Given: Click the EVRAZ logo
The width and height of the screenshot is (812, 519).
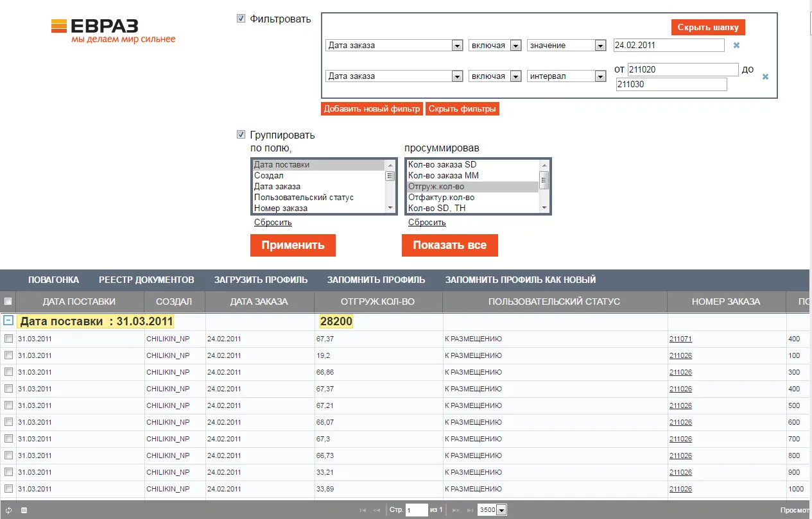Looking at the screenshot, I should coord(113,31).
